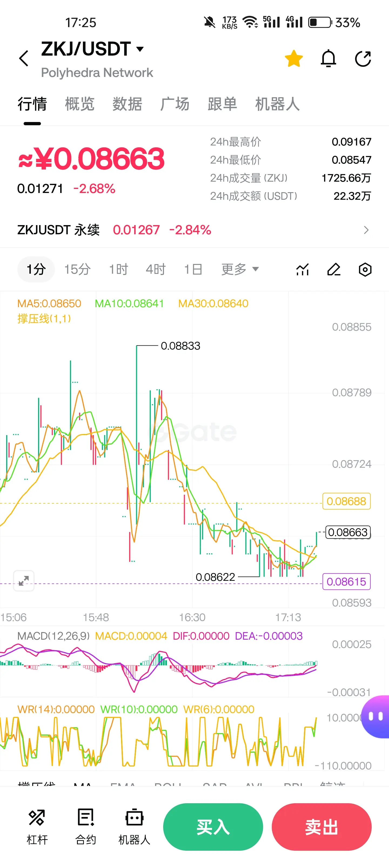This screenshot has width=389, height=868.
Task: Select the 1分 chart interval
Action: [36, 269]
